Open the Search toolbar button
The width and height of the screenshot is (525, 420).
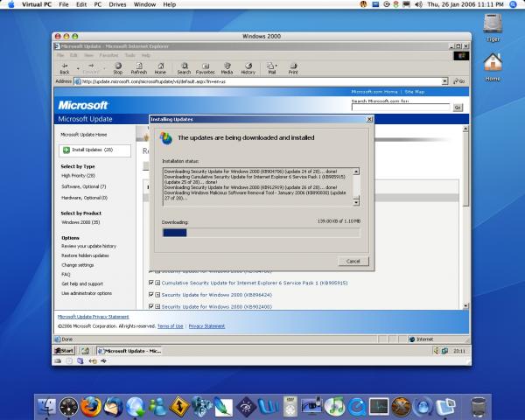coord(184,68)
